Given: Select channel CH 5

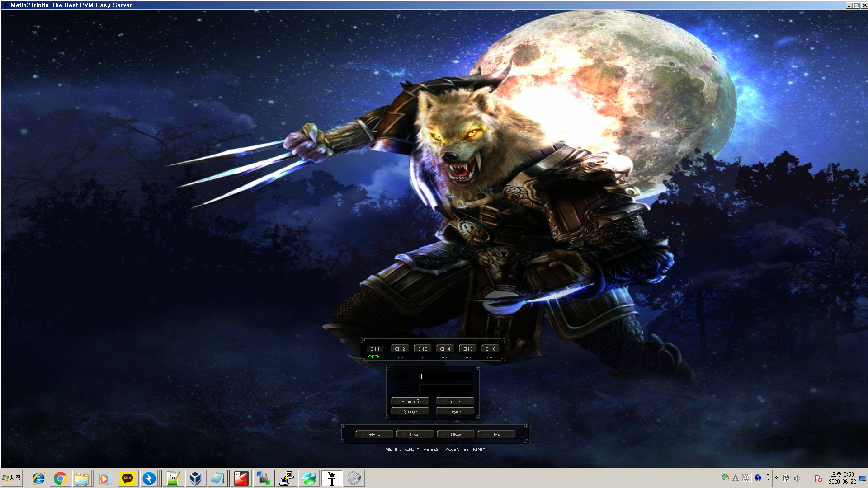Looking at the screenshot, I should coord(467,349).
